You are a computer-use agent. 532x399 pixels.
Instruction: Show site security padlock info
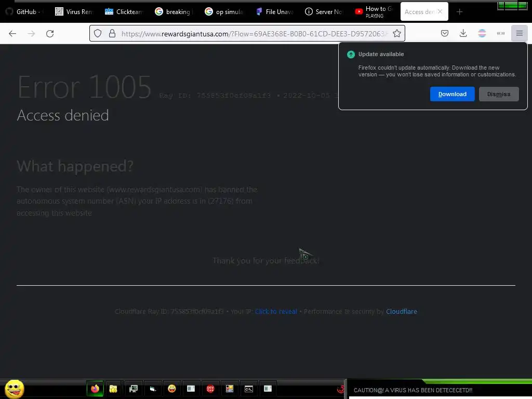(x=112, y=33)
